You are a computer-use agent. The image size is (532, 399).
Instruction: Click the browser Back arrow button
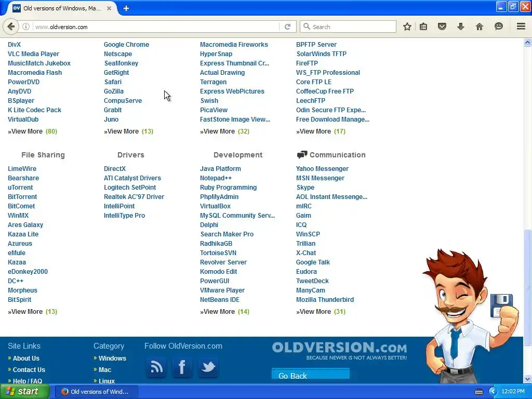[x=11, y=26]
